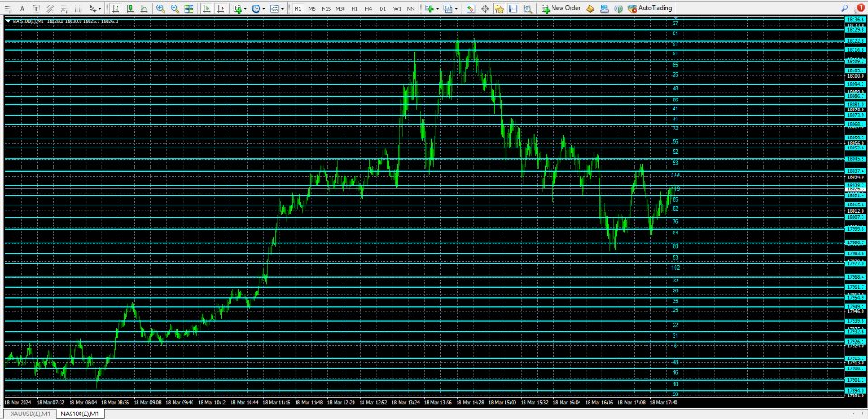Image resolution: width=868 pixels, height=419 pixels.
Task: Create a new chart window
Action: click(x=429, y=8)
